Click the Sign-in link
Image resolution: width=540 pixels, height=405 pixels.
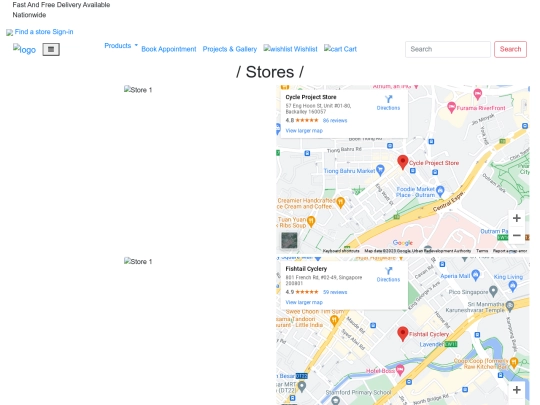[63, 32]
